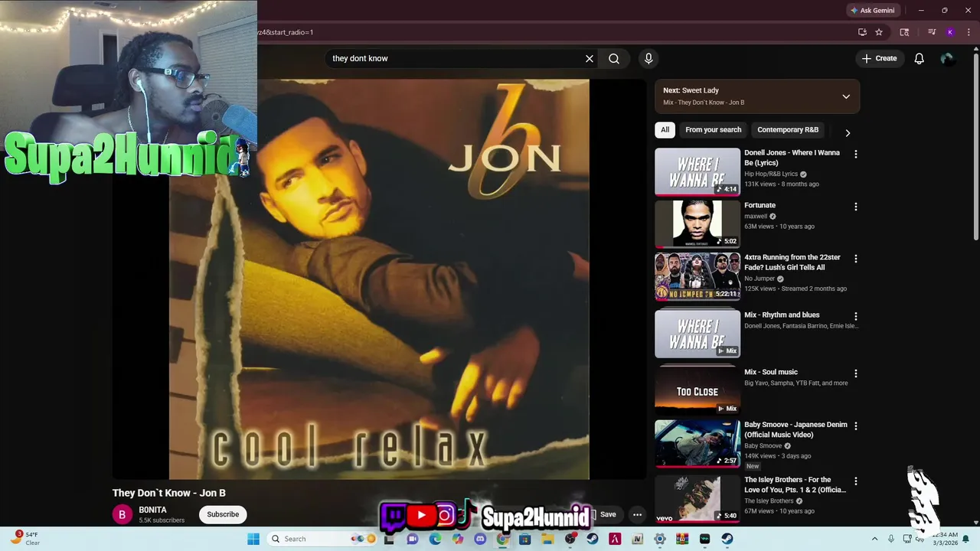Open Microsoft Store from taskbar
The width and height of the screenshot is (980, 551).
(x=525, y=539)
